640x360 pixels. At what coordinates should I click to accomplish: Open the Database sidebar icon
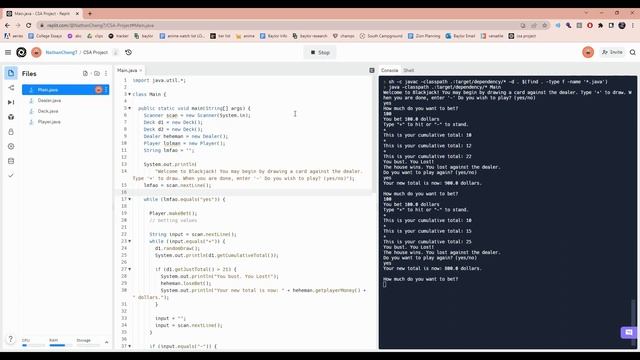(11, 161)
